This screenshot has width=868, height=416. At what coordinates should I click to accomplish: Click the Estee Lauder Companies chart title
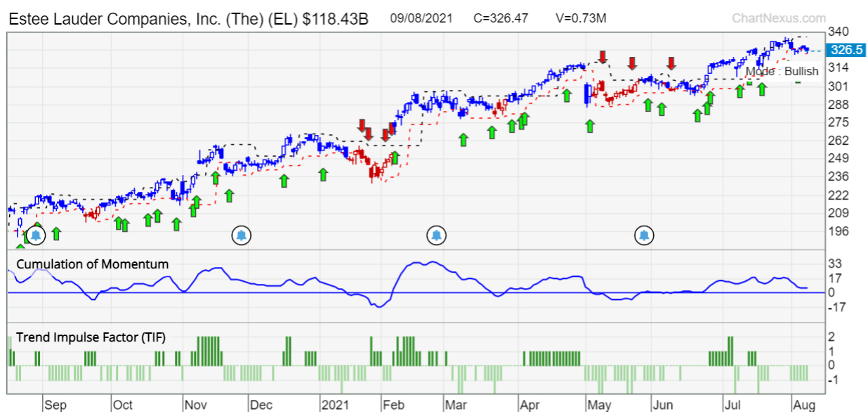pyautogui.click(x=188, y=19)
